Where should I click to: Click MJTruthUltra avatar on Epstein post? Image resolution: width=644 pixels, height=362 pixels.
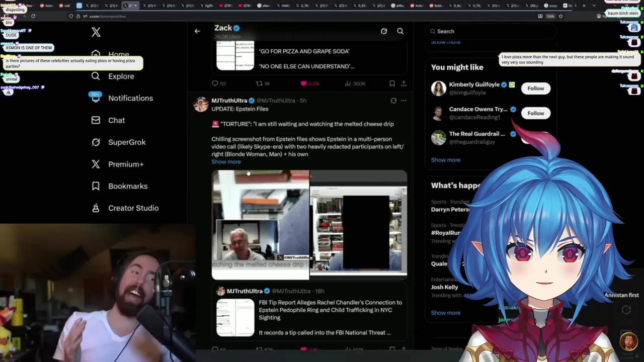[201, 104]
